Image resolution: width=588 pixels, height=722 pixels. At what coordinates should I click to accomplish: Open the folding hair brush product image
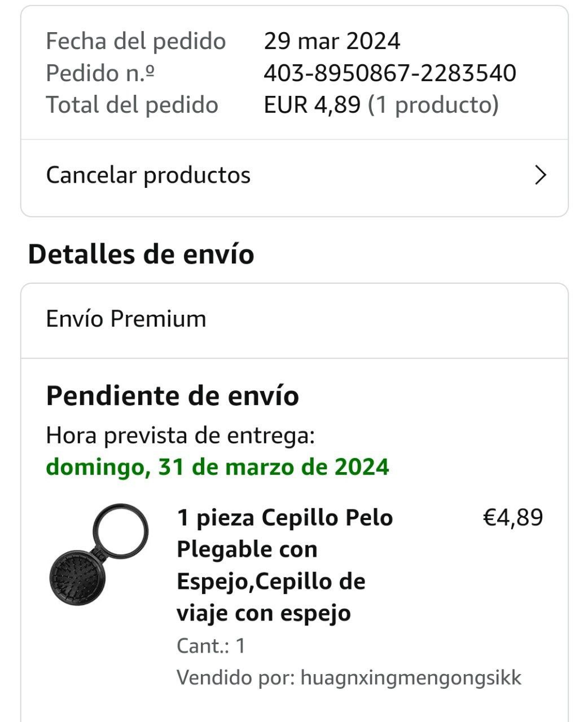pos(99,555)
